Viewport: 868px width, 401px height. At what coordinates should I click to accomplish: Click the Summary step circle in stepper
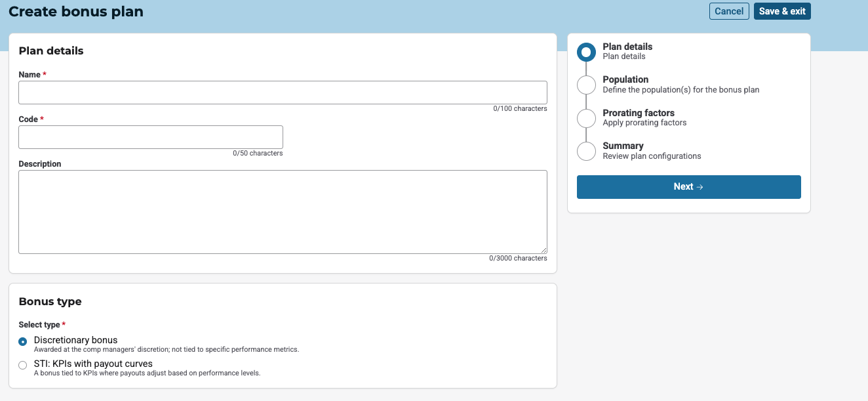click(x=586, y=151)
